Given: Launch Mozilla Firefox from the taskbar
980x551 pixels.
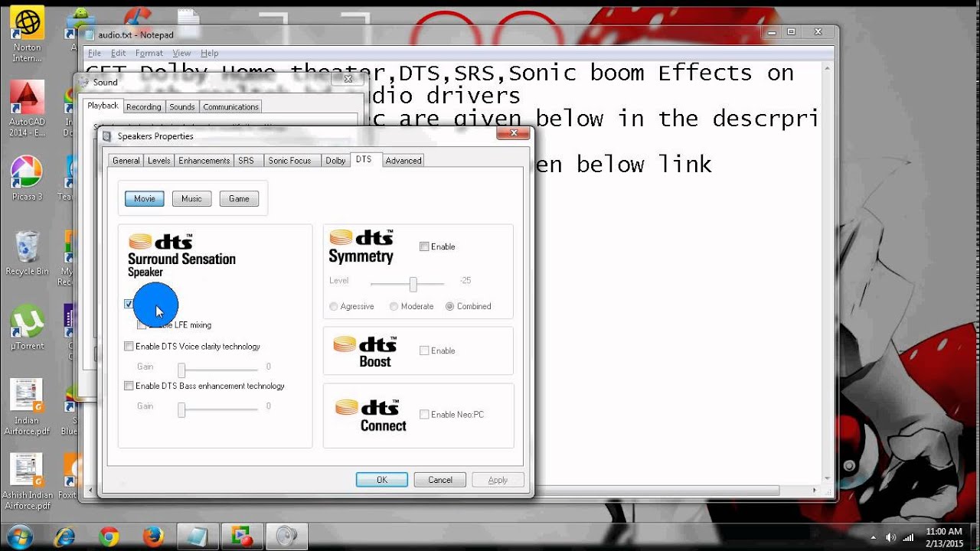Looking at the screenshot, I should [x=153, y=536].
